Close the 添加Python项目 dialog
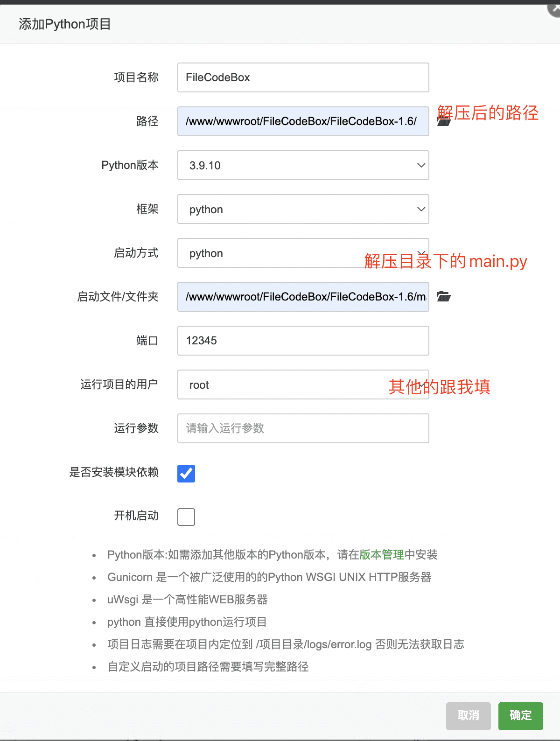 (554, 9)
